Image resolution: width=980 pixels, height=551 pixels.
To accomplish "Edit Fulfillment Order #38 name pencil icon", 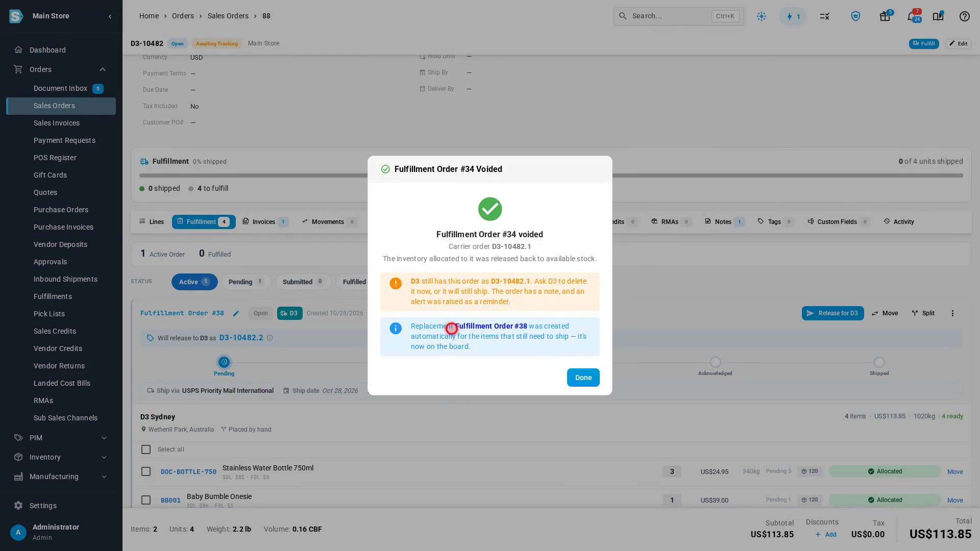I will (236, 313).
